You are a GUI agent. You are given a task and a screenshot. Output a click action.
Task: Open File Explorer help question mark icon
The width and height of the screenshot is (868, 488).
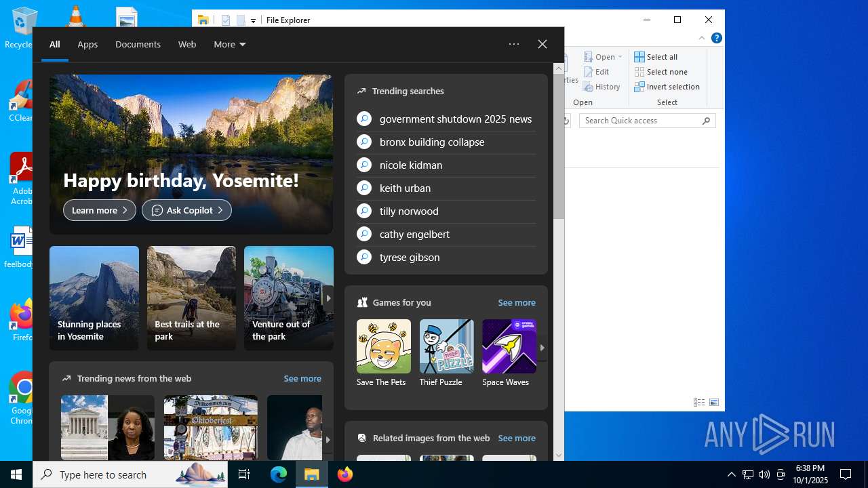click(716, 38)
